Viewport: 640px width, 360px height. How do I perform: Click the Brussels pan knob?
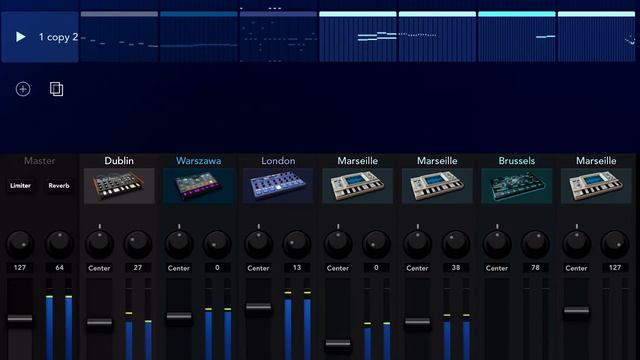click(x=497, y=244)
